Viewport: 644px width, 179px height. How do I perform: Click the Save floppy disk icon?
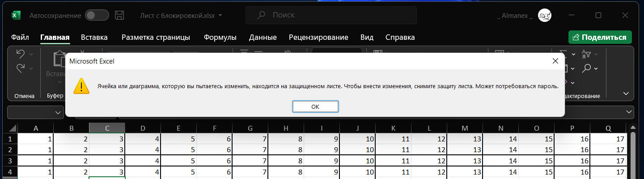(119, 15)
